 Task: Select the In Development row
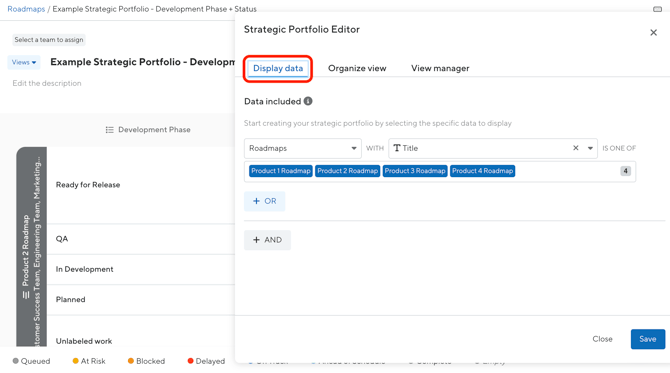[141, 269]
